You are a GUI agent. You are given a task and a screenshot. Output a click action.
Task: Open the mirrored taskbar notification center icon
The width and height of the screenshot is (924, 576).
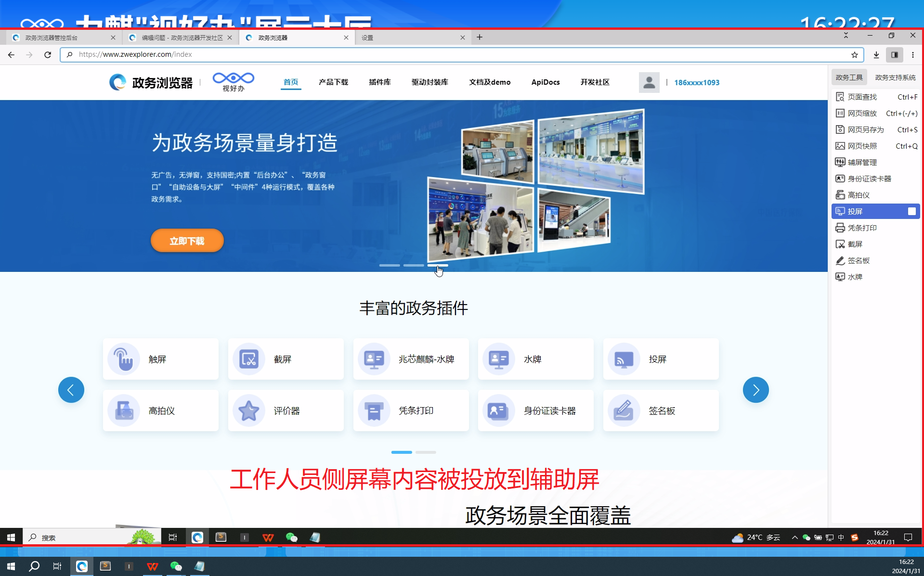tap(908, 538)
